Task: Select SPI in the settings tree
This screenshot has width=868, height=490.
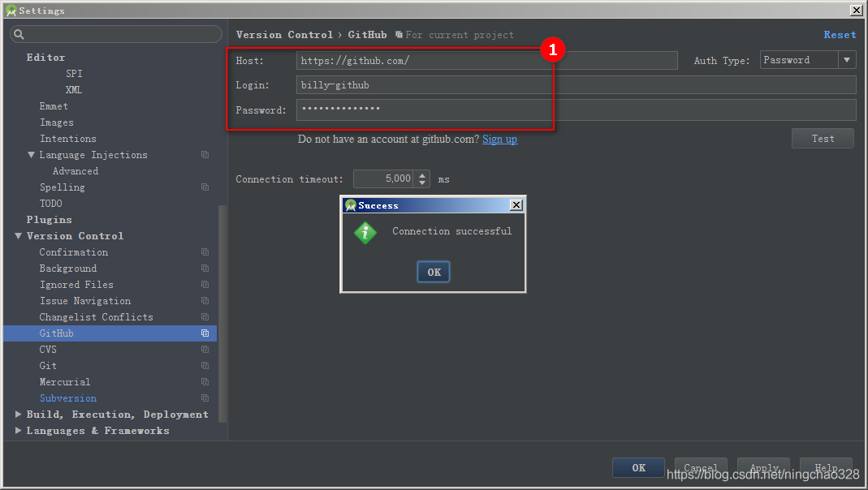Action: coord(74,74)
